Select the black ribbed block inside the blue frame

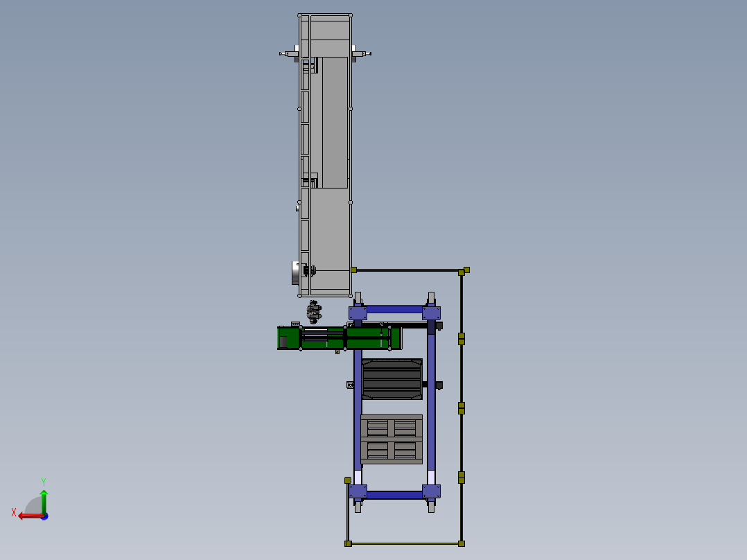[392, 379]
